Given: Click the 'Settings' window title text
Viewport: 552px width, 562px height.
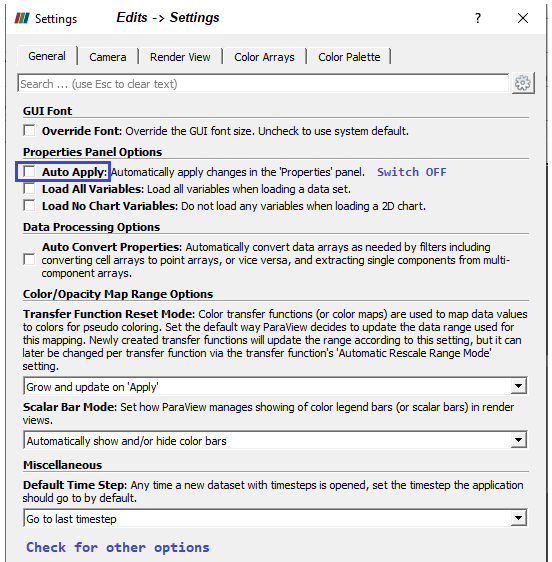Looking at the screenshot, I should pyautogui.click(x=56, y=19).
